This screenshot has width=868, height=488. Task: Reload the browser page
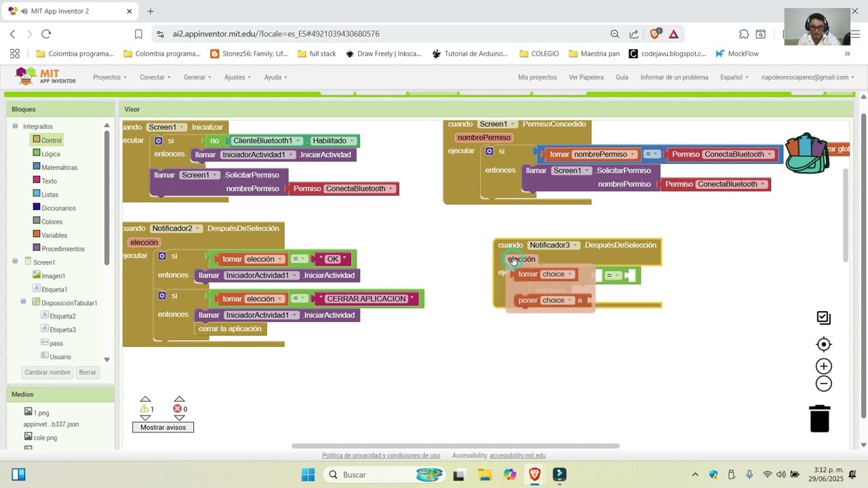click(x=46, y=34)
